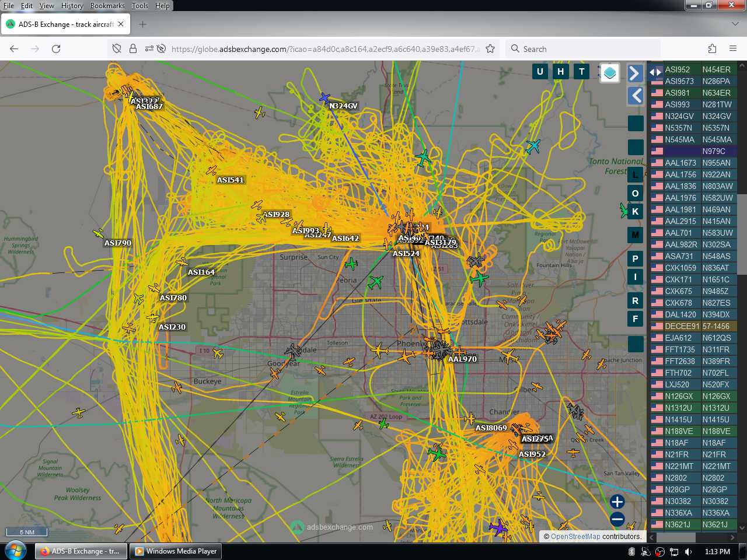The image size is (747, 560).
Task: Select aircraft ASI790 on the map
Action: (x=98, y=233)
